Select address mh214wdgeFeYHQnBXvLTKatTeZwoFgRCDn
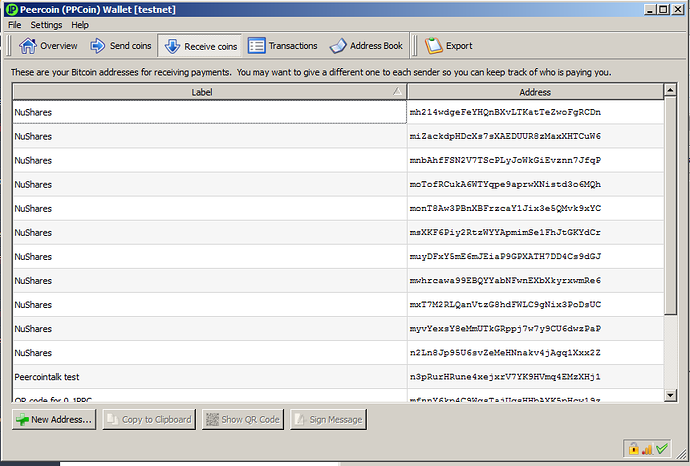Image resolution: width=690 pixels, height=466 pixels. 505,112
